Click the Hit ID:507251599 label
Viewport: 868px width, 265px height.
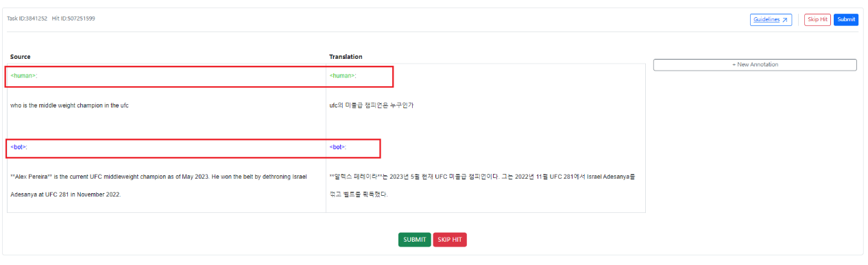tap(73, 18)
